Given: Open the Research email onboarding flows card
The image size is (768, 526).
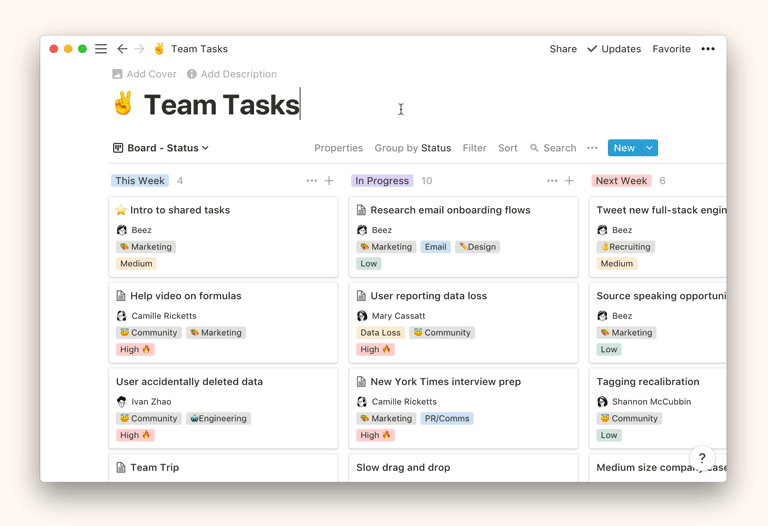Looking at the screenshot, I should pos(450,210).
